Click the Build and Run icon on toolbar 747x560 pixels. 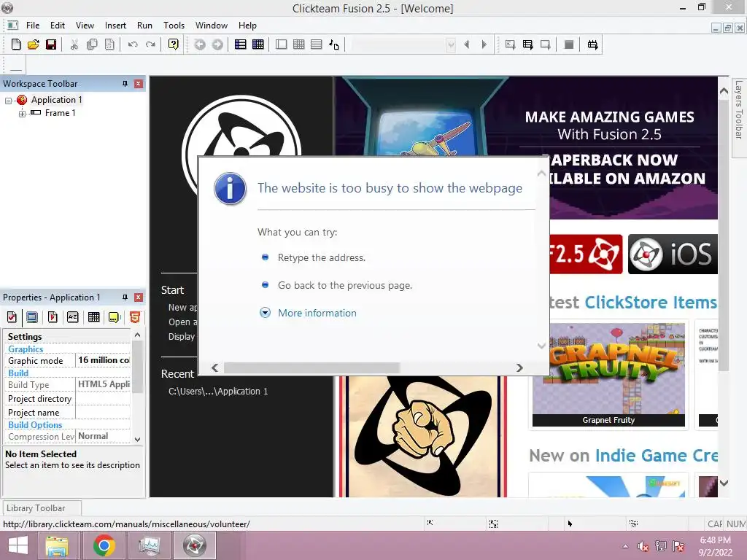[x=592, y=44]
